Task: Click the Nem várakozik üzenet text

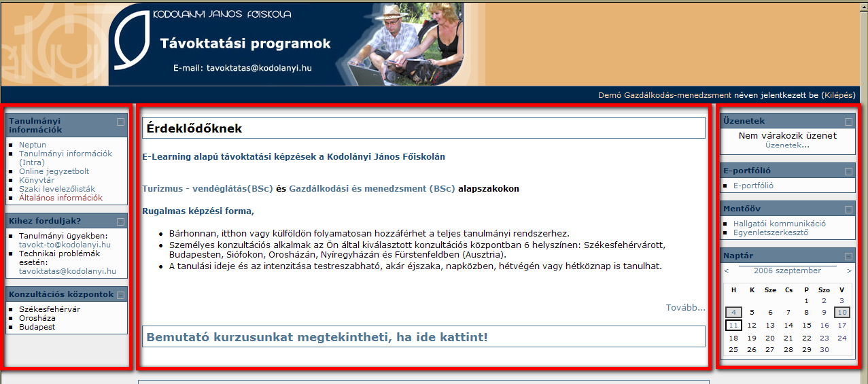Action: click(788, 135)
